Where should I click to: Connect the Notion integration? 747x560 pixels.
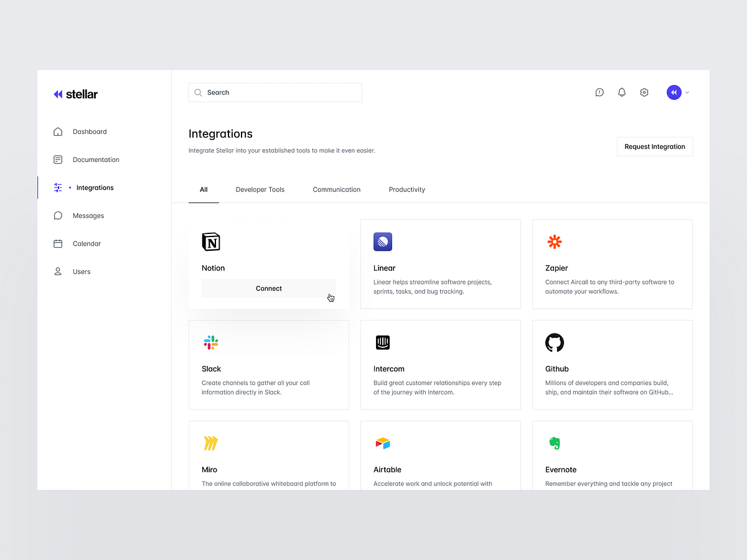click(x=268, y=288)
